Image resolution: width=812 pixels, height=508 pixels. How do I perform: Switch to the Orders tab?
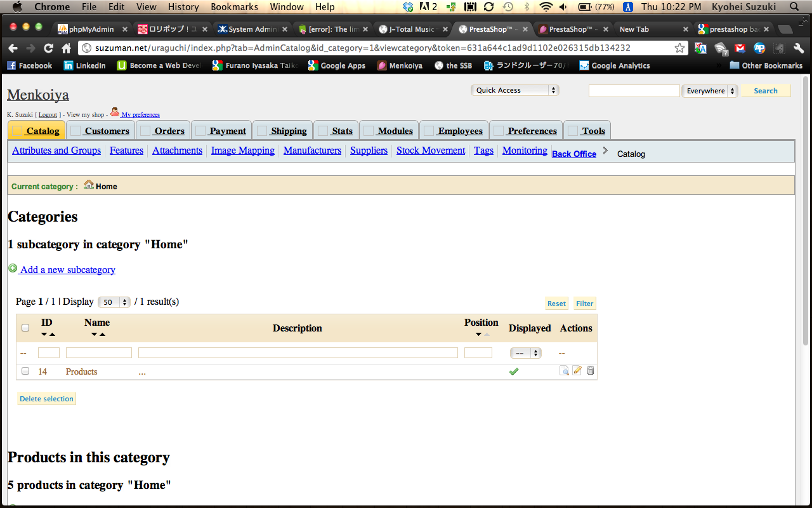162,130
